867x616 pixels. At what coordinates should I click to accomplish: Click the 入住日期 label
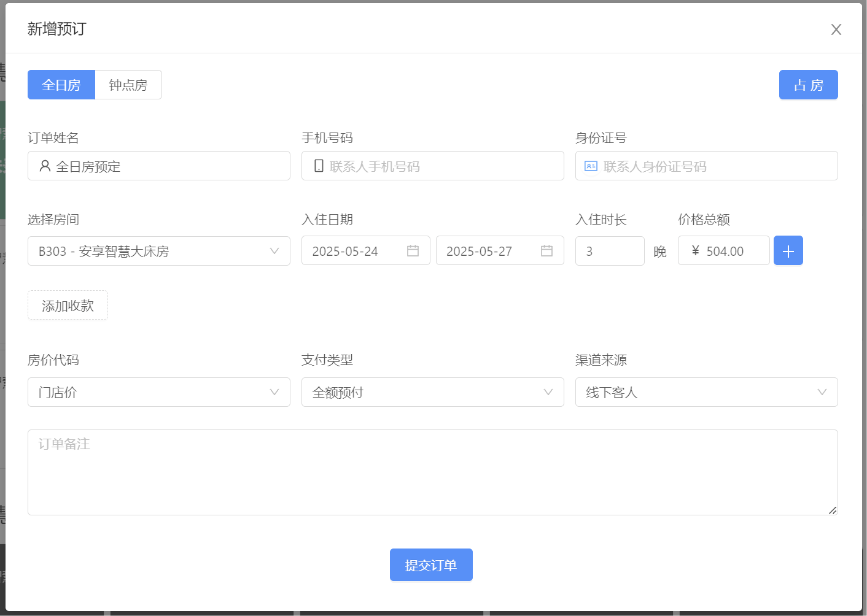[x=327, y=220]
